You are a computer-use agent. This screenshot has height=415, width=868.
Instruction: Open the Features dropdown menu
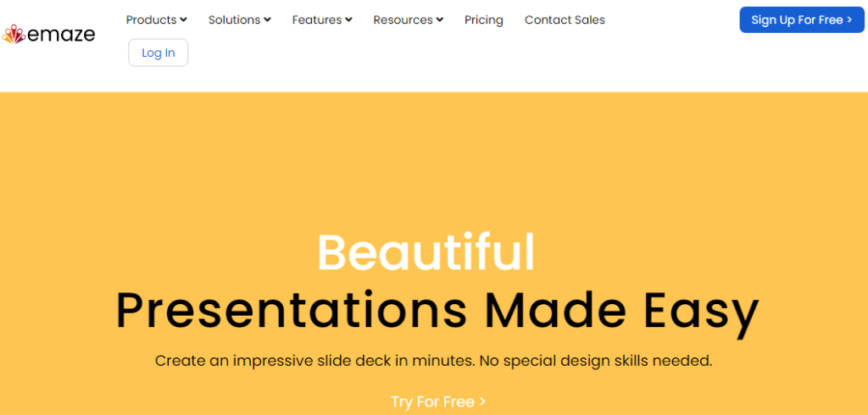322,20
